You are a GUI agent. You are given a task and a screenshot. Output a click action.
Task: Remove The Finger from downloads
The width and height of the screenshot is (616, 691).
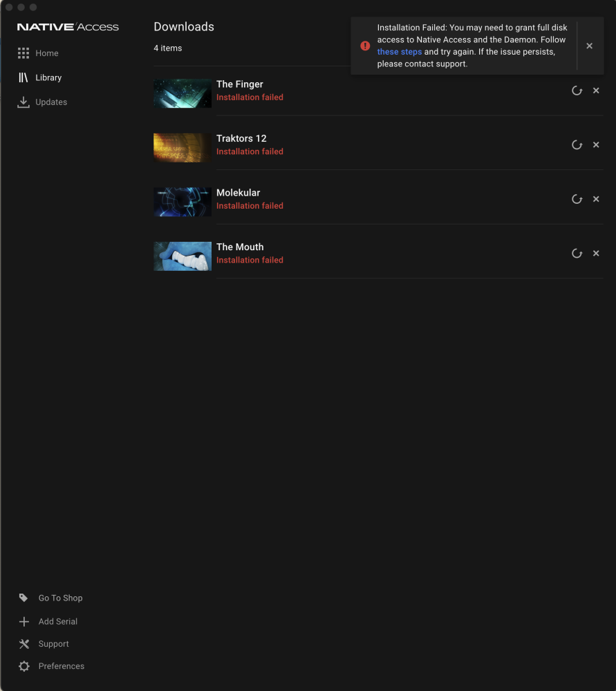(x=596, y=91)
